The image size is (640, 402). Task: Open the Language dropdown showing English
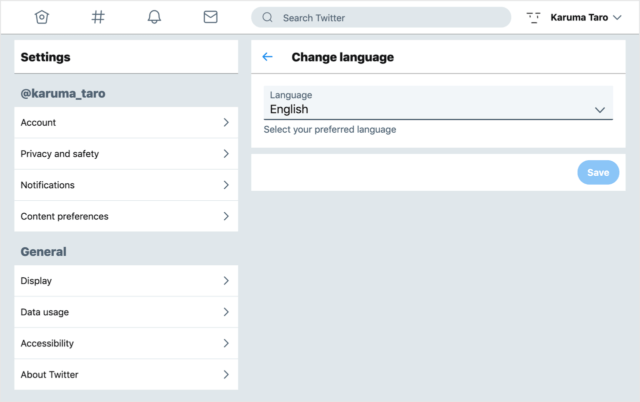438,103
